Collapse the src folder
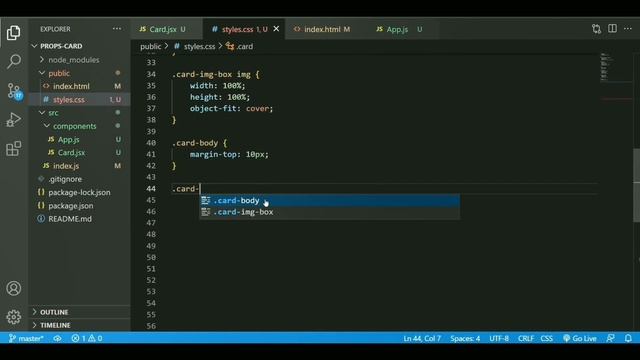This screenshot has height=360, width=640. (80, 113)
